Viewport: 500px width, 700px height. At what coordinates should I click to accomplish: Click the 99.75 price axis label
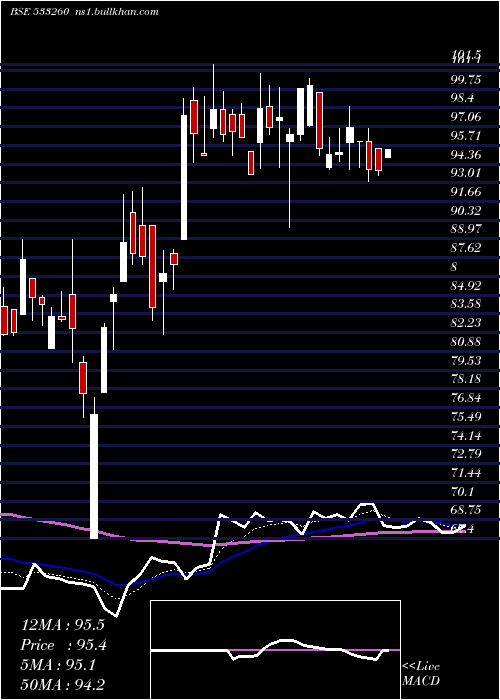pos(466,80)
